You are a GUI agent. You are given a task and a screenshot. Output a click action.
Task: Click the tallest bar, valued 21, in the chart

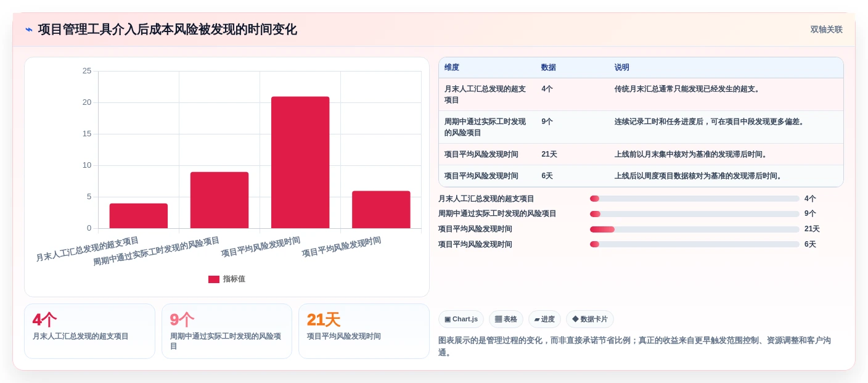point(300,162)
